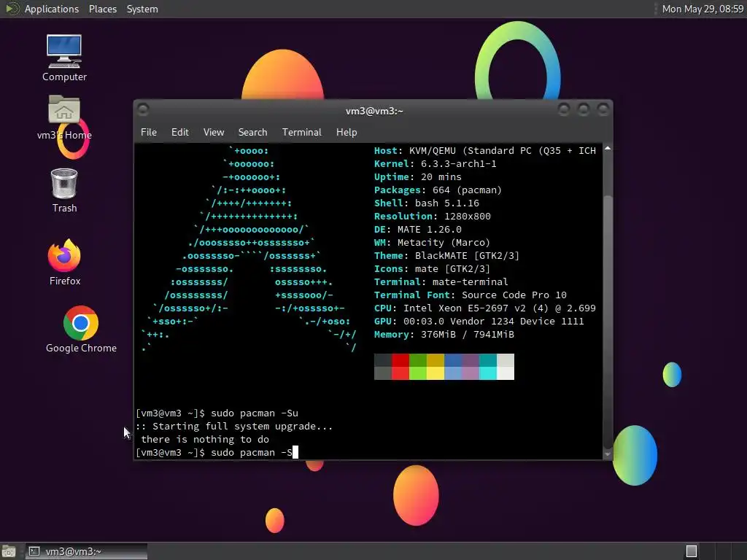Image resolution: width=747 pixels, height=560 pixels.
Task: Launch Google Chrome from the desktop
Action: (x=81, y=330)
